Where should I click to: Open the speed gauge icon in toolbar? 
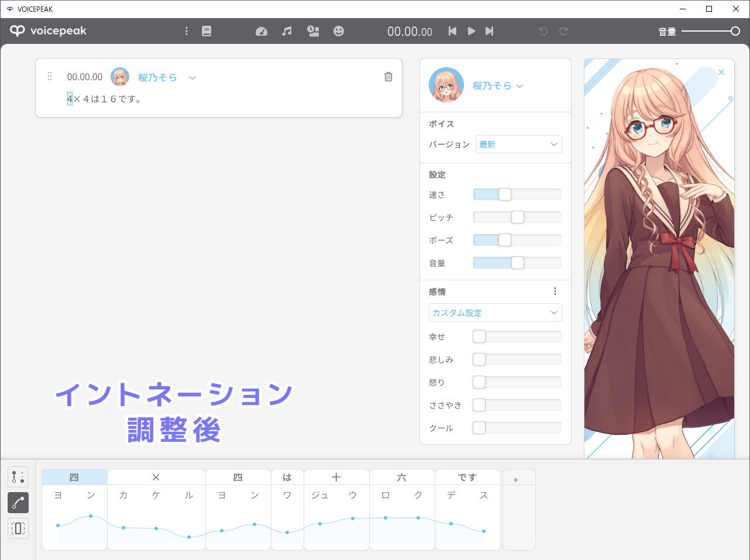click(x=262, y=31)
